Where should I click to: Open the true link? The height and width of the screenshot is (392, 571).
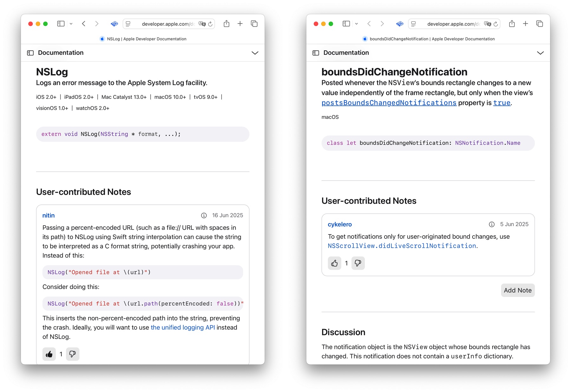click(x=502, y=103)
